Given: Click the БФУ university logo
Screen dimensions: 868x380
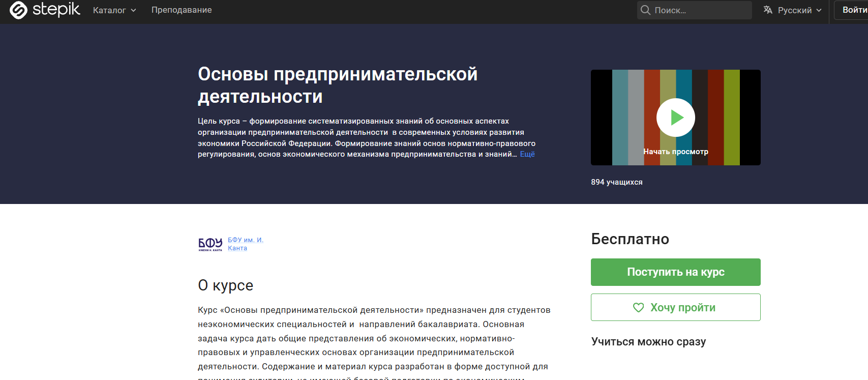Looking at the screenshot, I should pos(210,244).
